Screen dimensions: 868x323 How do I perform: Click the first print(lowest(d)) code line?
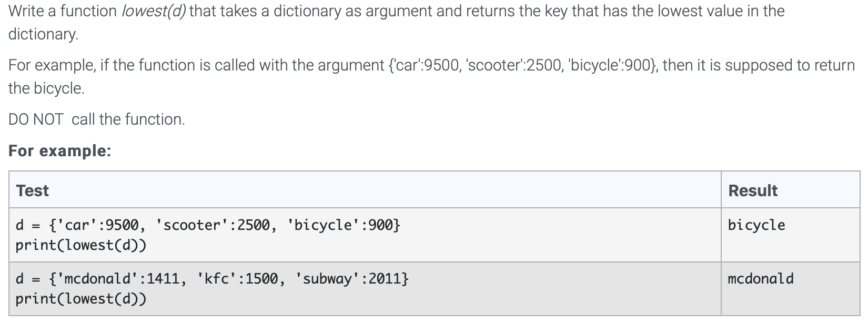coord(81,245)
